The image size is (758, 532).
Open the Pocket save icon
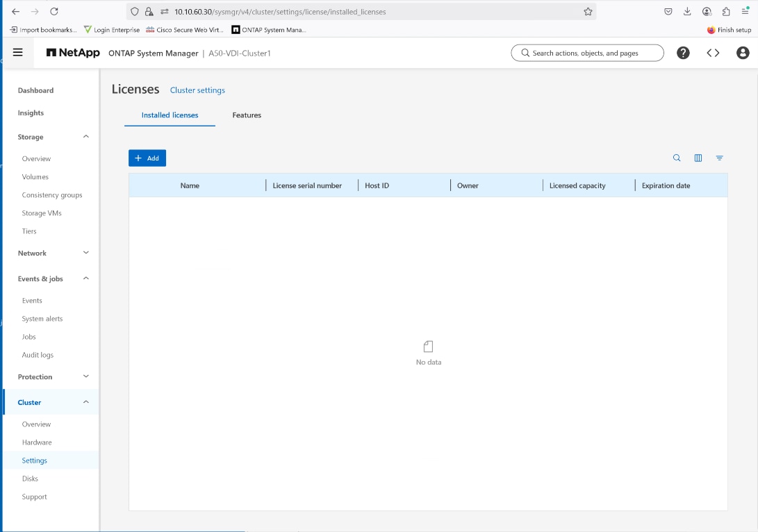click(x=668, y=12)
